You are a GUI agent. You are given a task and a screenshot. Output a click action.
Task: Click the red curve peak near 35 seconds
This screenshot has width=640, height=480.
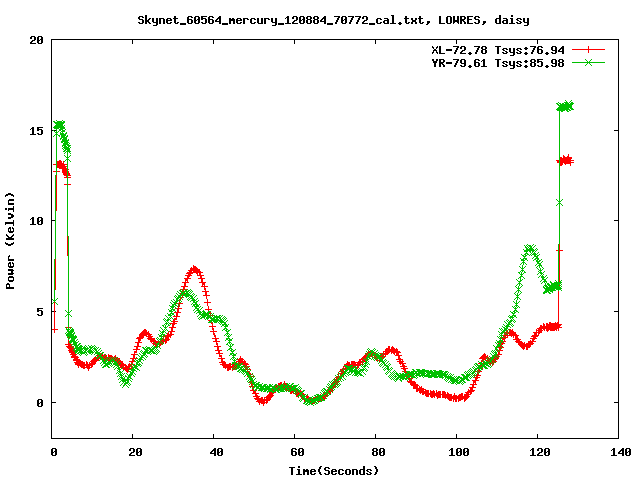point(194,270)
